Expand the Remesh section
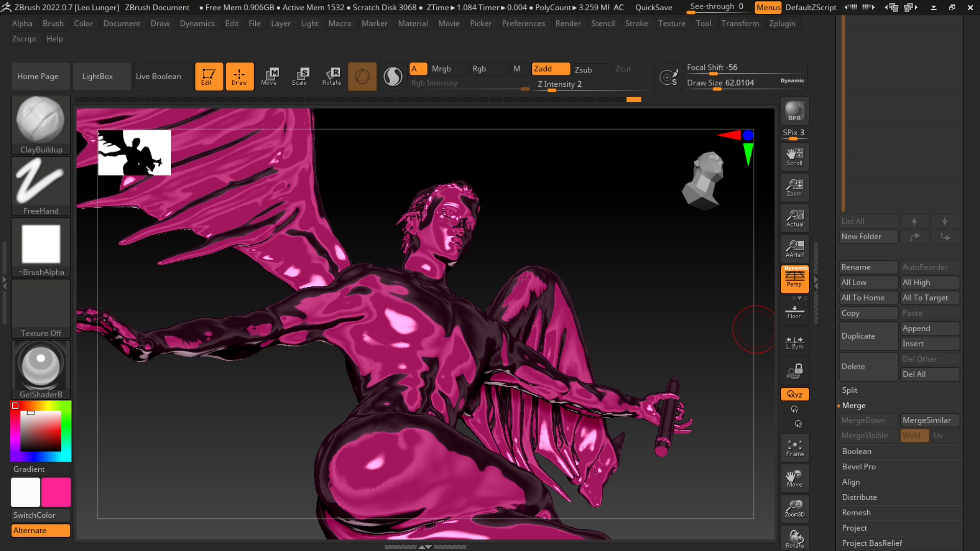The image size is (980, 551). pos(856,512)
